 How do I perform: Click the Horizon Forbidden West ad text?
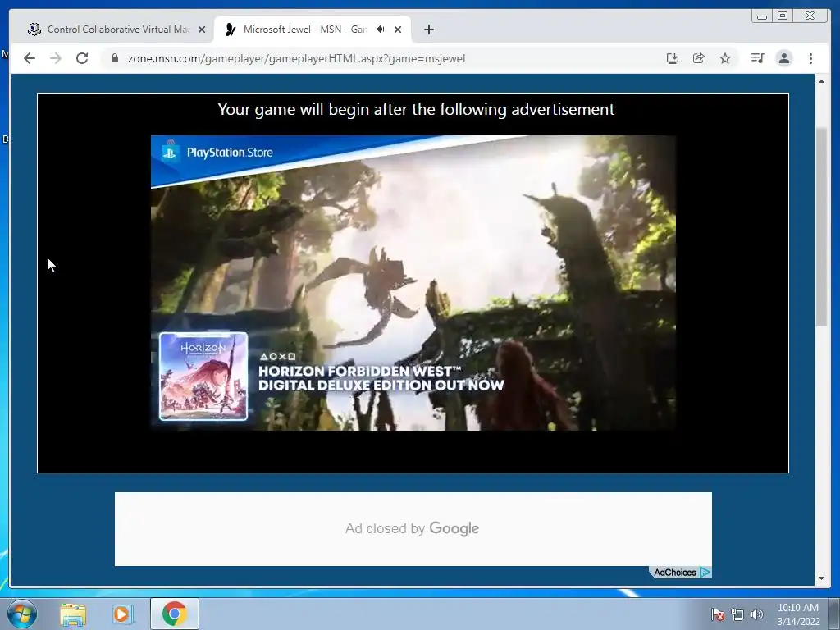381,378
